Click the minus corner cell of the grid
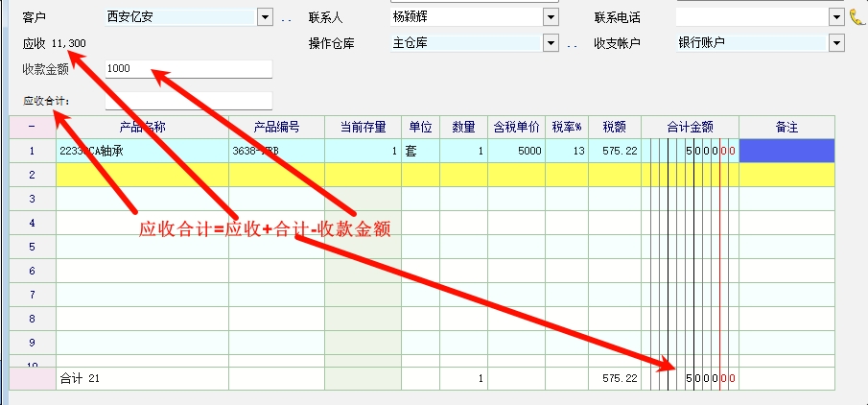Screen dimensions: 868x405 (32, 128)
